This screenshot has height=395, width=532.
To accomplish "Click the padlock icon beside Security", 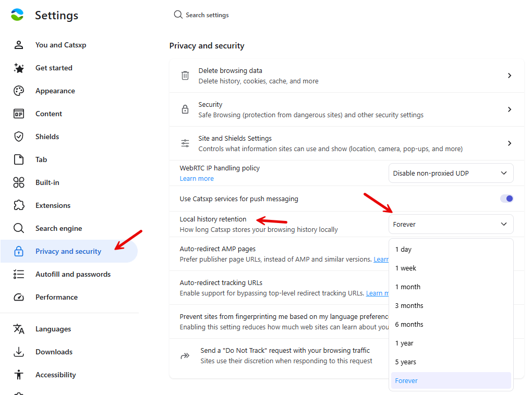I will click(185, 109).
